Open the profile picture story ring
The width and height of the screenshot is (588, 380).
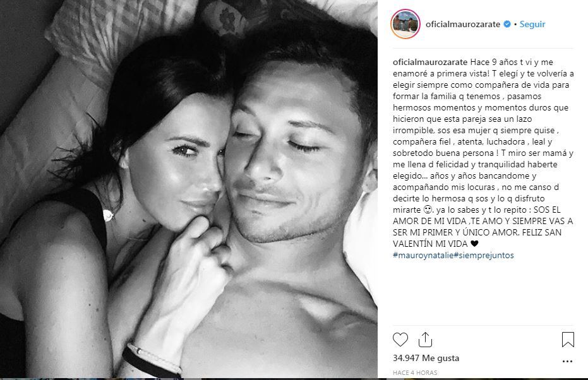tap(405, 24)
